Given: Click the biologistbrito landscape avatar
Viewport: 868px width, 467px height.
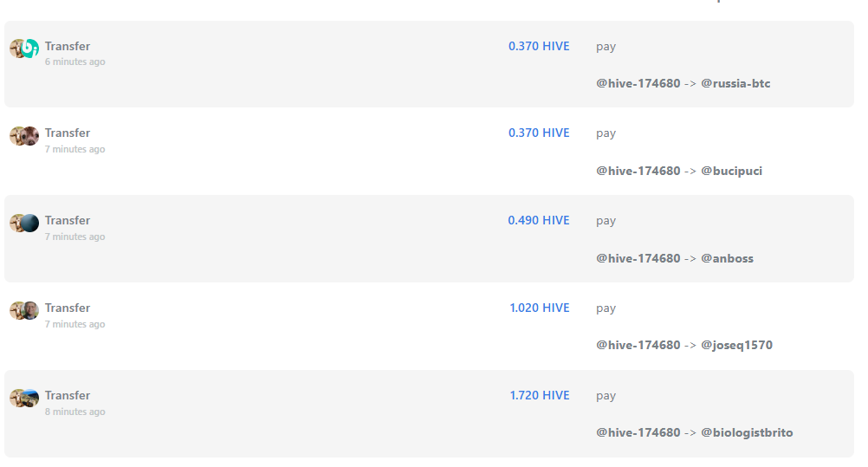Looking at the screenshot, I should click(30, 399).
